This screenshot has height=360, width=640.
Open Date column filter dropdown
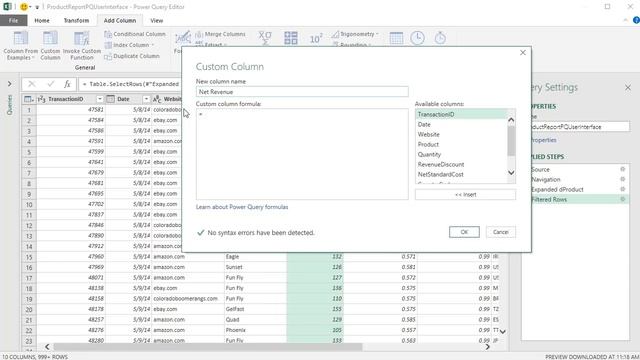pyautogui.click(x=146, y=99)
